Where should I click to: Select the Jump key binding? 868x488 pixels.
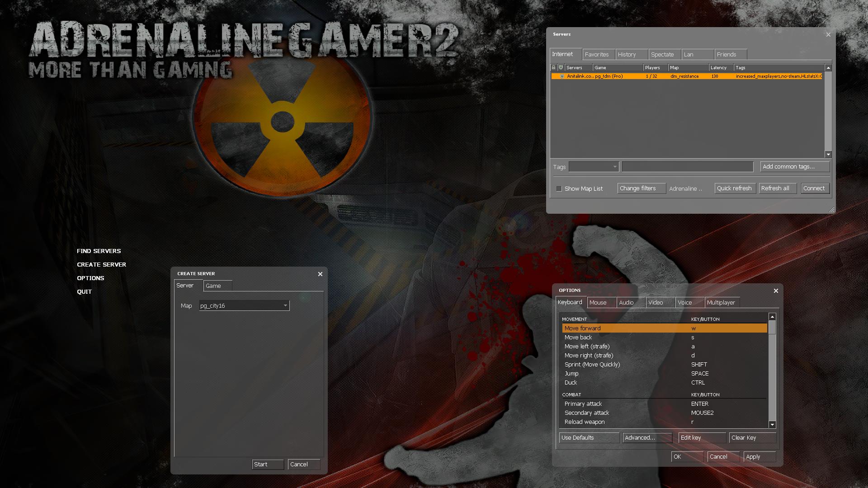point(665,374)
